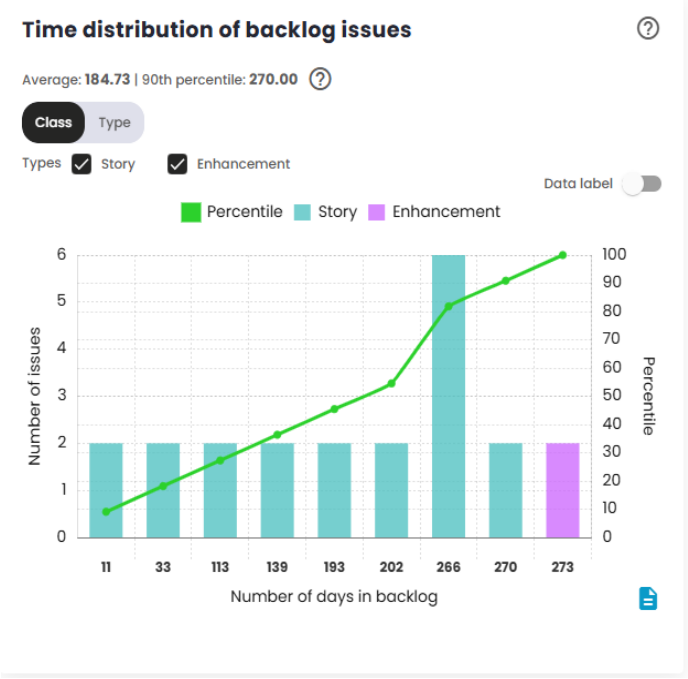Image resolution: width=688 pixels, height=679 pixels.
Task: Click the Enhancement legend label text
Action: 446,212
